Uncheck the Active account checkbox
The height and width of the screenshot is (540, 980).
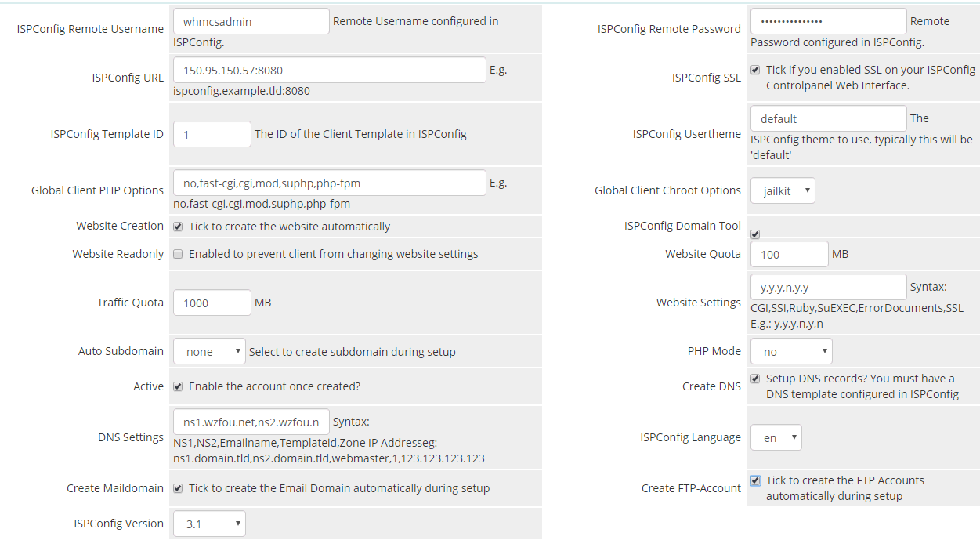(x=178, y=386)
